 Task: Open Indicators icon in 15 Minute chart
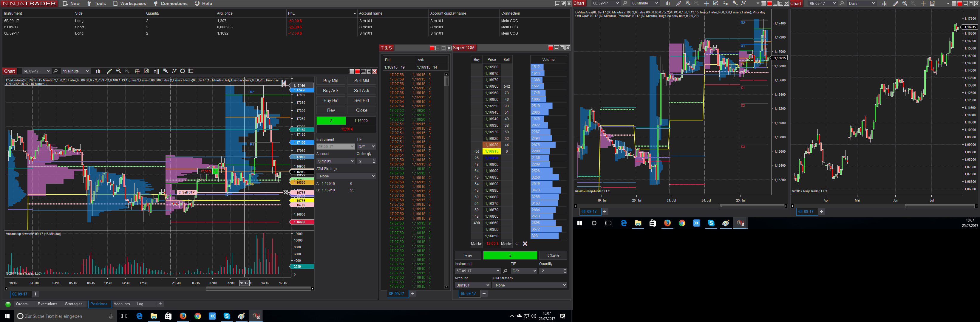point(174,71)
